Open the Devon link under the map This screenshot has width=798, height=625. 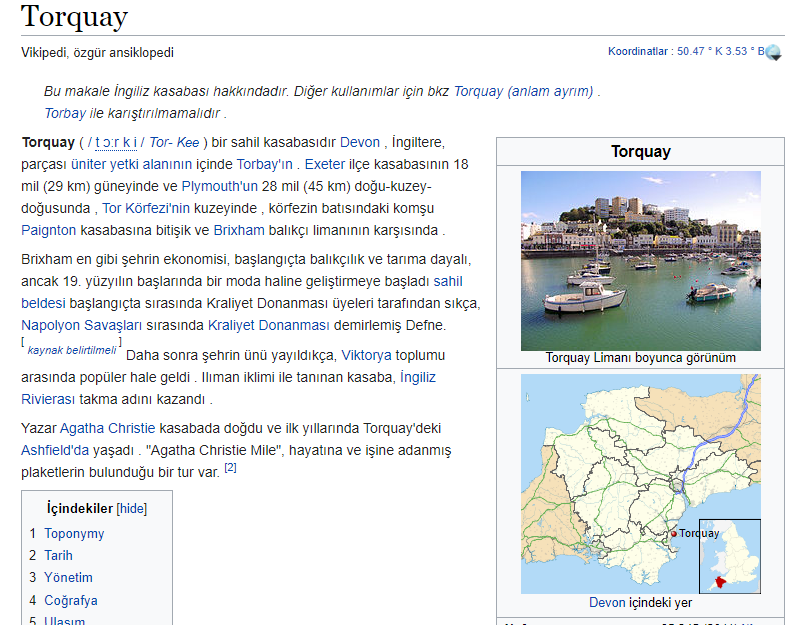607,603
